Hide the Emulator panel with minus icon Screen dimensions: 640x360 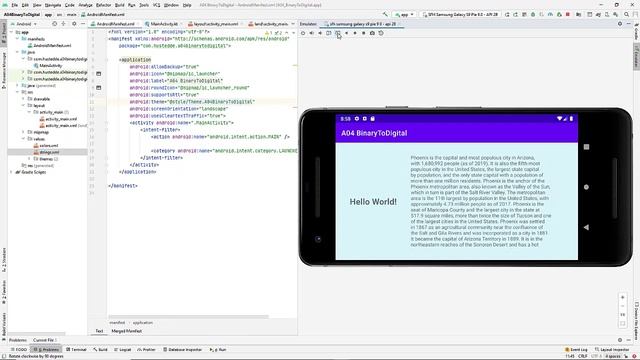tap(629, 24)
